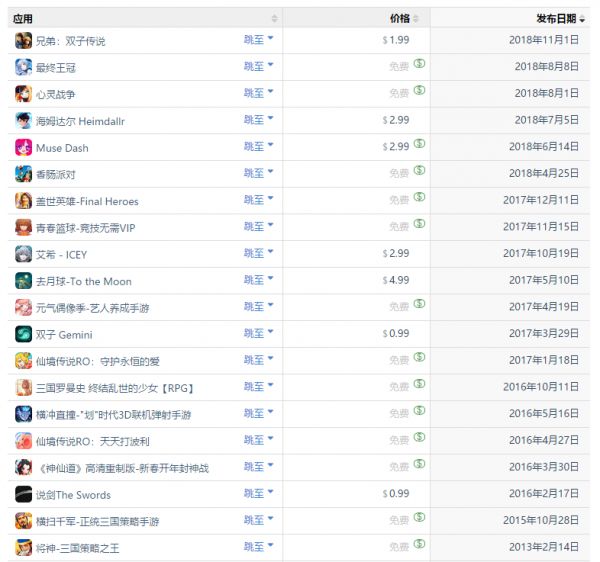The image size is (600, 562).
Task: Expand the 跳至 dropdown for 将神-三国策略之王
Action: click(259, 547)
